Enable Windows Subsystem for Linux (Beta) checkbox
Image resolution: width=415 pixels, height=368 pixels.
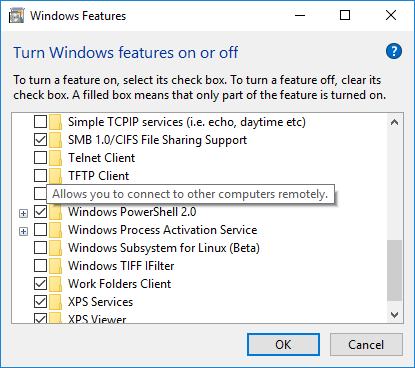click(x=40, y=248)
